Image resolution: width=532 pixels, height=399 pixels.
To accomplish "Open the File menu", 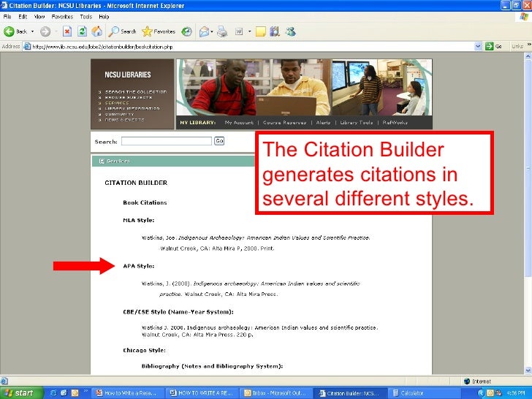I will [x=6, y=16].
